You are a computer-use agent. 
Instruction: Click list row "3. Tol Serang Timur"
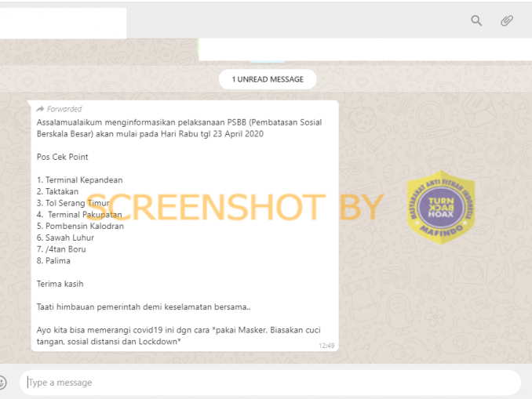pos(73,203)
